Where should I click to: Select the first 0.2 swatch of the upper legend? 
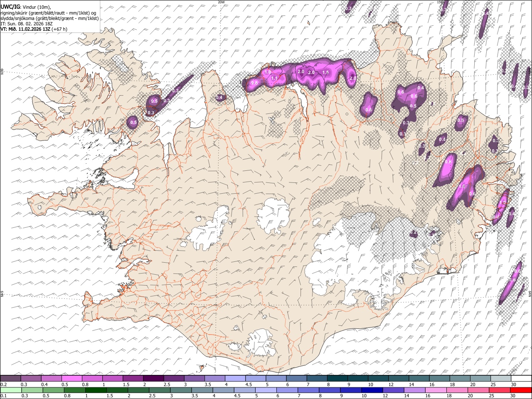pyautogui.click(x=10, y=379)
